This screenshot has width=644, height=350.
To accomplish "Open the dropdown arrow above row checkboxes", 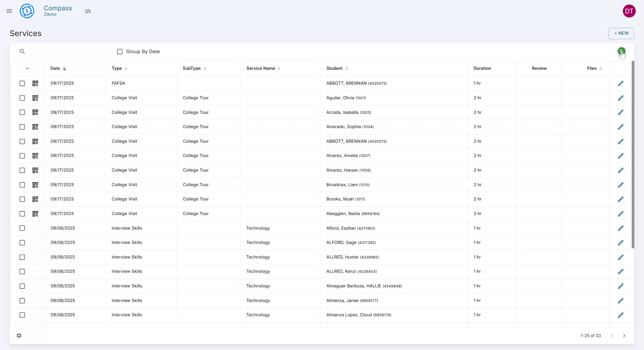I will [x=27, y=69].
